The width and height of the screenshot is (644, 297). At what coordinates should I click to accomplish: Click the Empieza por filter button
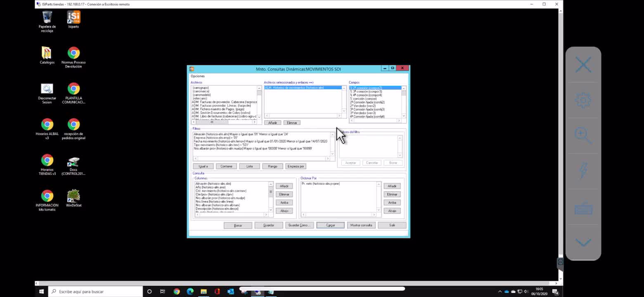tap(296, 166)
